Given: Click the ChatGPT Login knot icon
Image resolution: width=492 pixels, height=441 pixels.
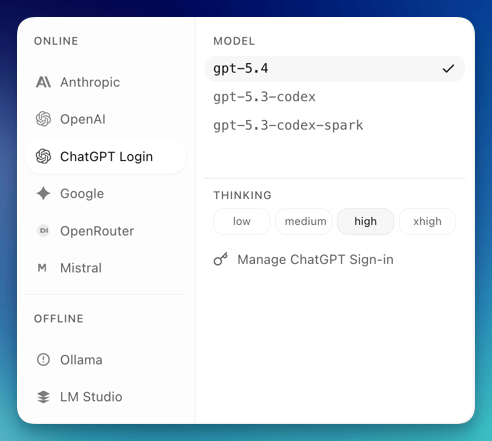Looking at the screenshot, I should (x=43, y=156).
